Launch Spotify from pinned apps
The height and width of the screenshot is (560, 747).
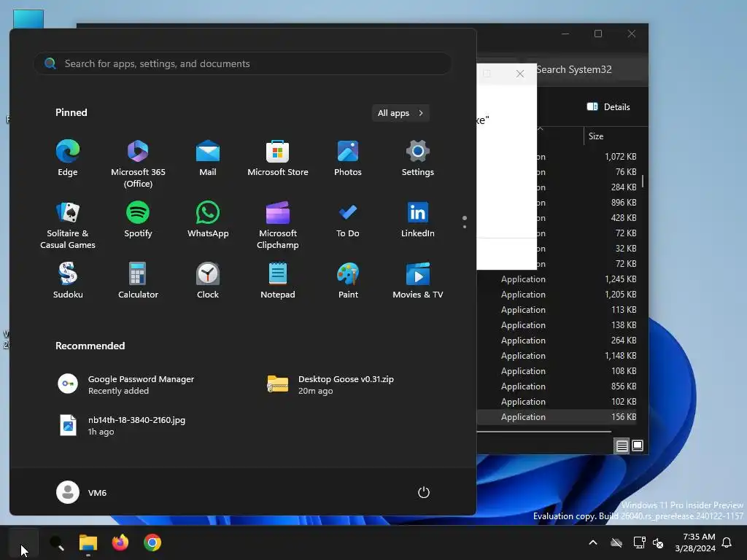coord(138,220)
